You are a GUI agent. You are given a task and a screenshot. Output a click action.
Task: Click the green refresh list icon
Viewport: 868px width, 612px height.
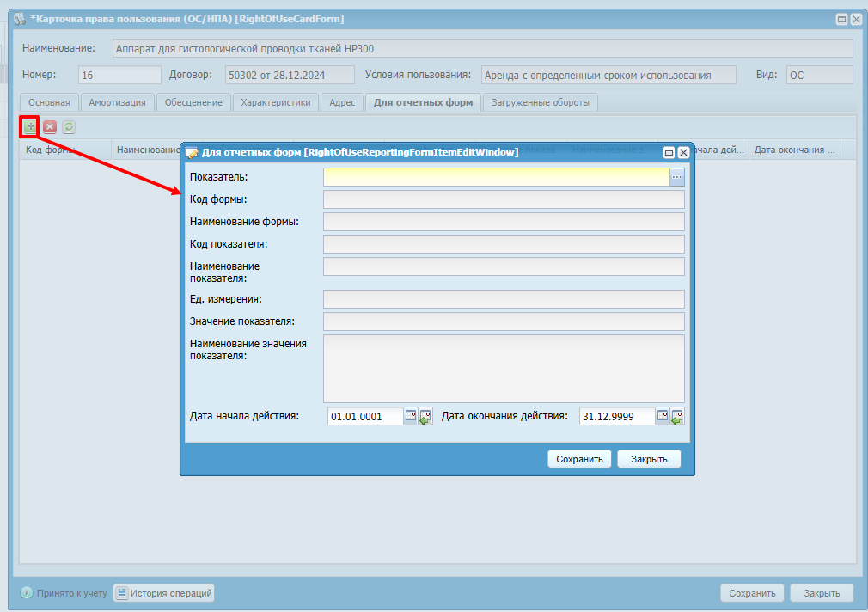[x=69, y=126]
